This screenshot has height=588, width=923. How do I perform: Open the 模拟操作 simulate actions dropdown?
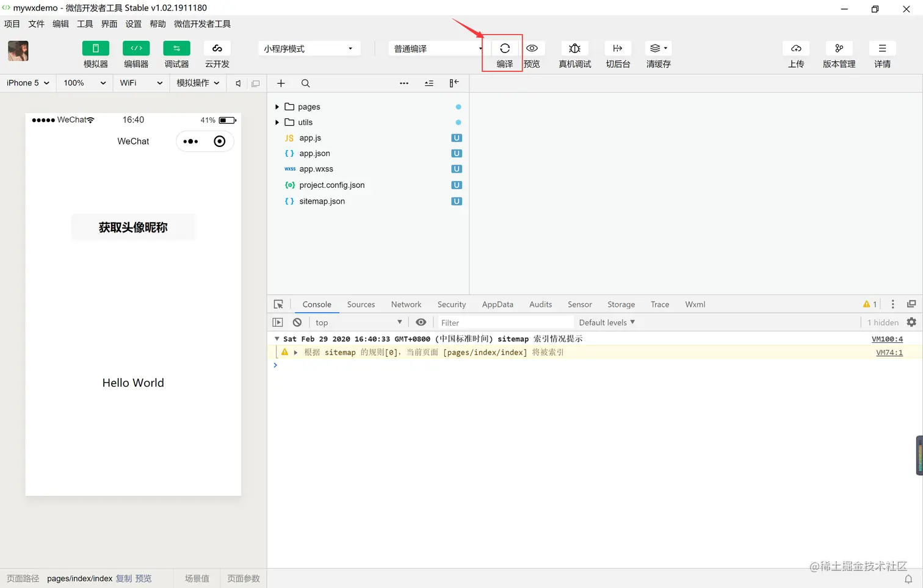[198, 83]
